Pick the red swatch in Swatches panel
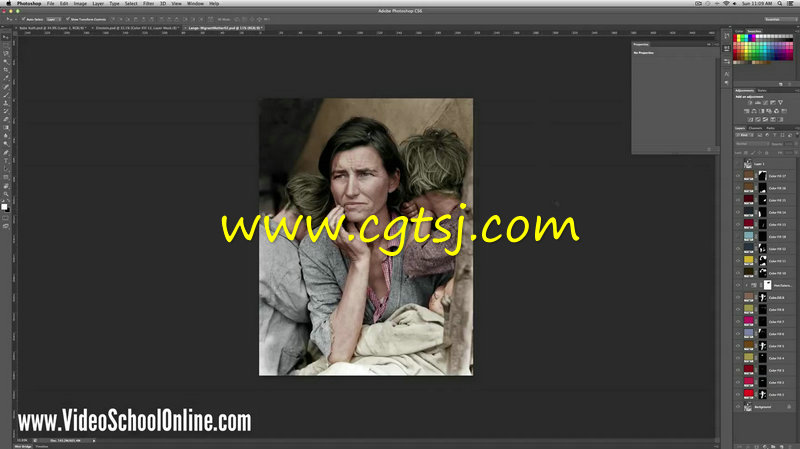 tap(735, 36)
